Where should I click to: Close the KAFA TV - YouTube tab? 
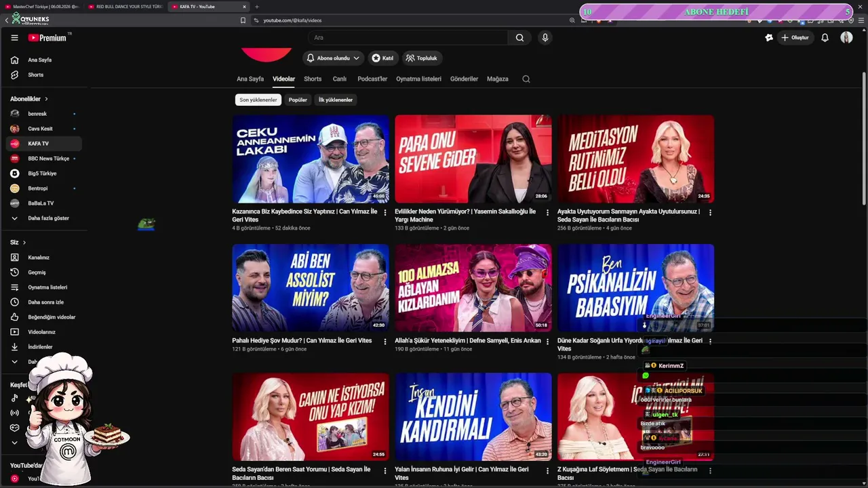click(244, 7)
